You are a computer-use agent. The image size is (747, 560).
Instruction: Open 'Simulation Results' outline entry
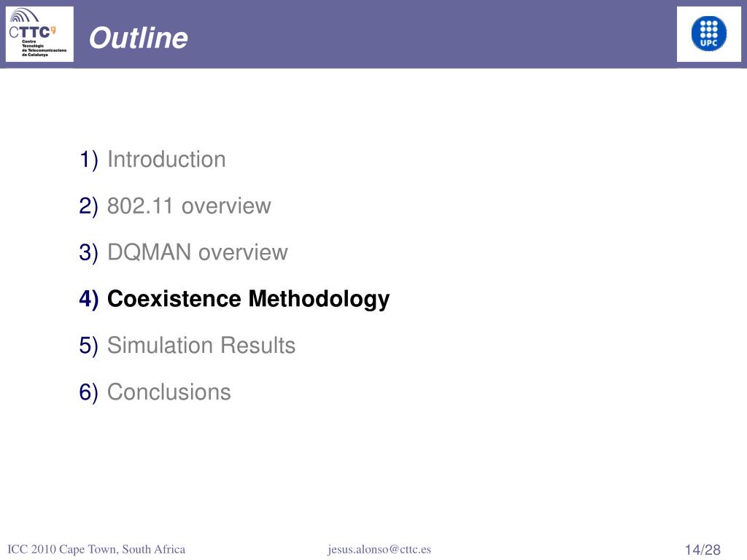tap(201, 345)
